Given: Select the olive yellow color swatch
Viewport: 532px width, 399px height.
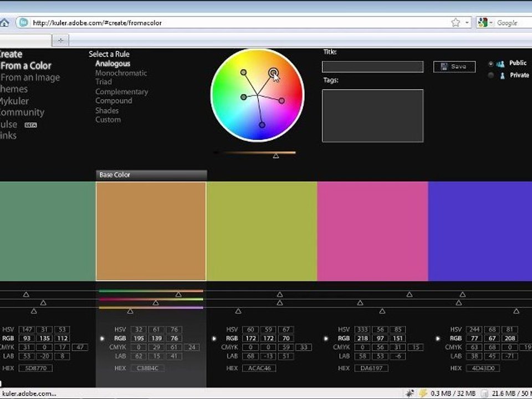Looking at the screenshot, I should pos(262,232).
